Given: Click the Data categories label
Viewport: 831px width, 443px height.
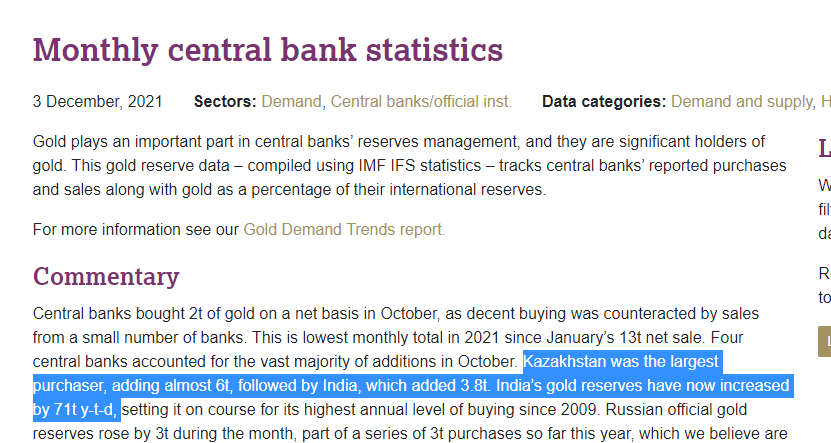Looking at the screenshot, I should coord(604,101).
